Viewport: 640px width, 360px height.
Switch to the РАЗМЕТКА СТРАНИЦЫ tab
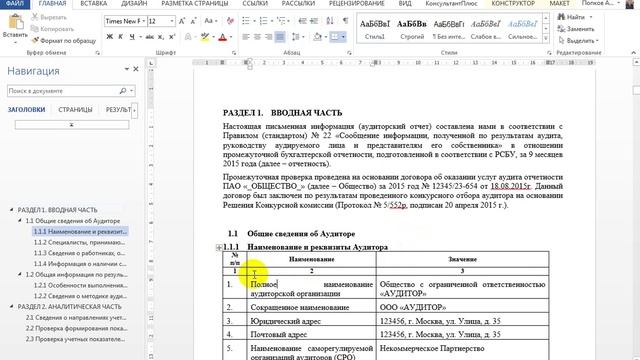pos(195,4)
